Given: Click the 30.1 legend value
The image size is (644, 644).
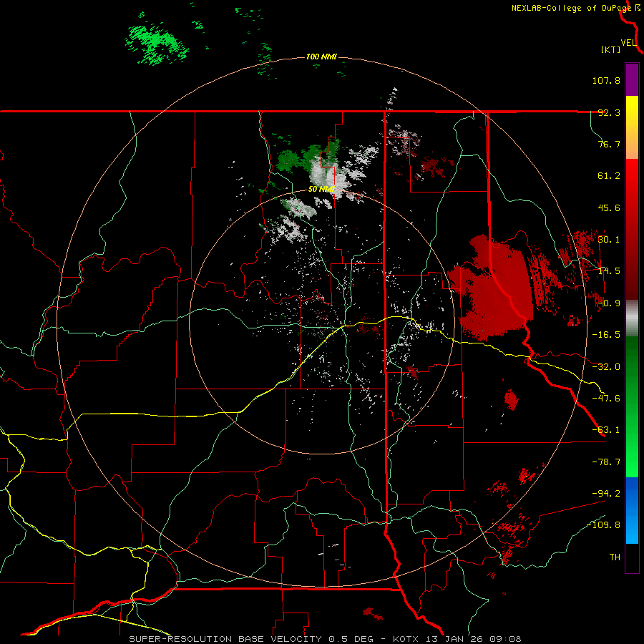Looking at the screenshot, I should 609,240.
